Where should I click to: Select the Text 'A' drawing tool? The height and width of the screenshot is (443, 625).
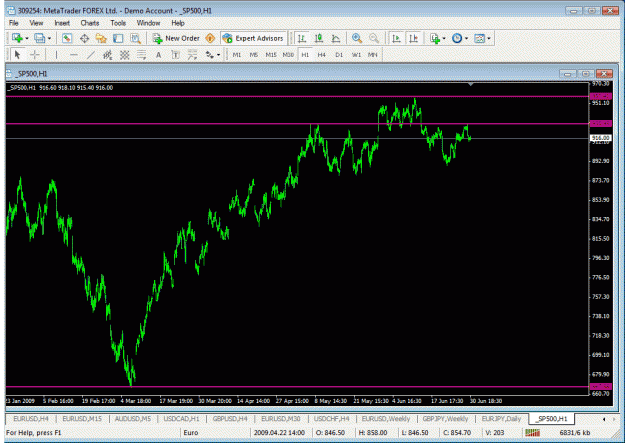pos(158,55)
